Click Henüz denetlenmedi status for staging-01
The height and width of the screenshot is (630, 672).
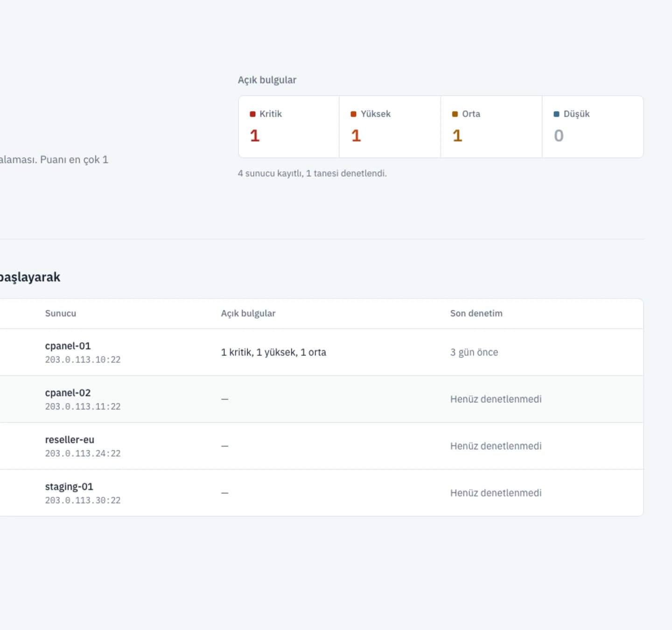pyautogui.click(x=496, y=493)
